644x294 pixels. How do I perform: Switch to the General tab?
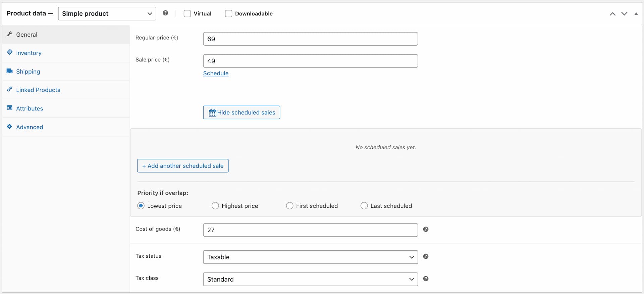click(66, 35)
